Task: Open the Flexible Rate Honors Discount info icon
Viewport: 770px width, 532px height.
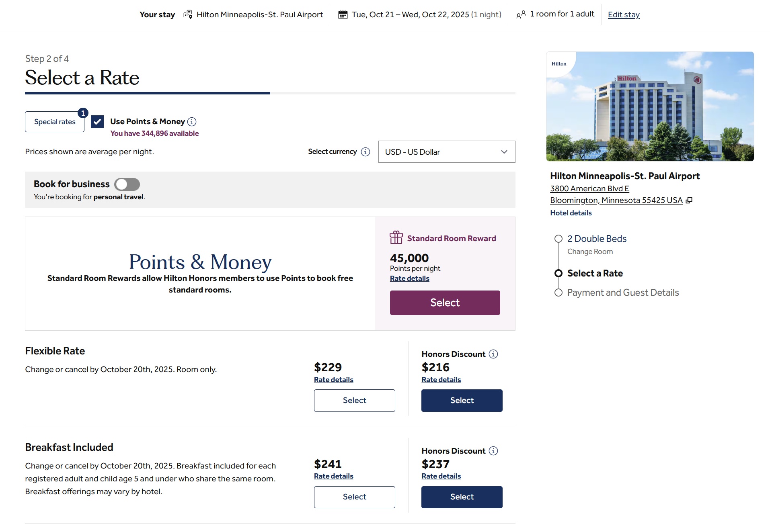Action: [493, 354]
